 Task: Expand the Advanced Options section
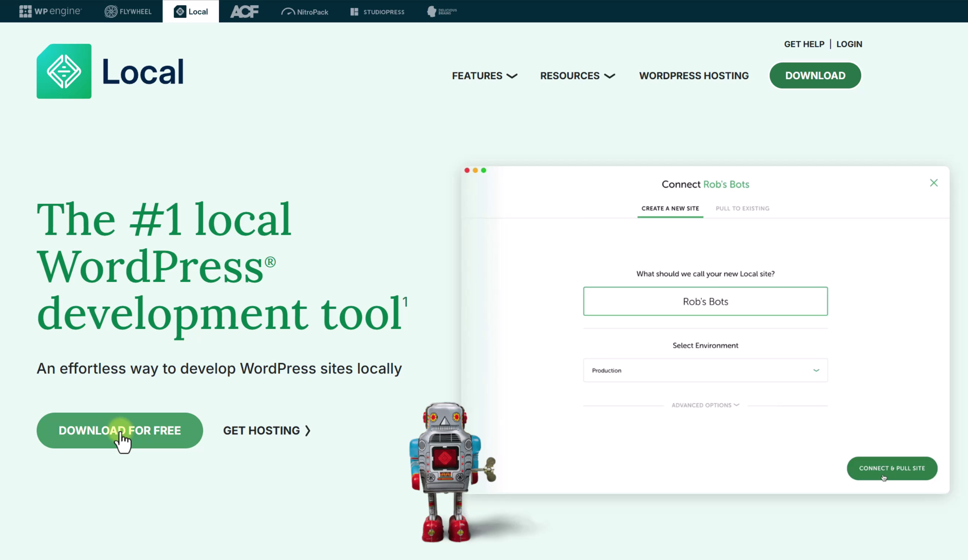pos(705,405)
